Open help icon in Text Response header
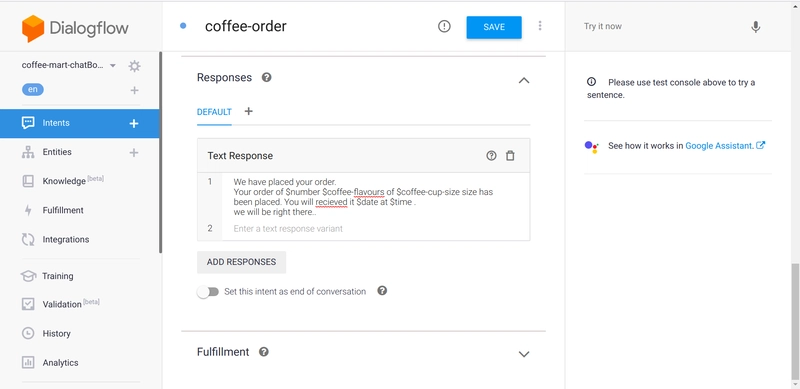The image size is (800, 389). 491,156
